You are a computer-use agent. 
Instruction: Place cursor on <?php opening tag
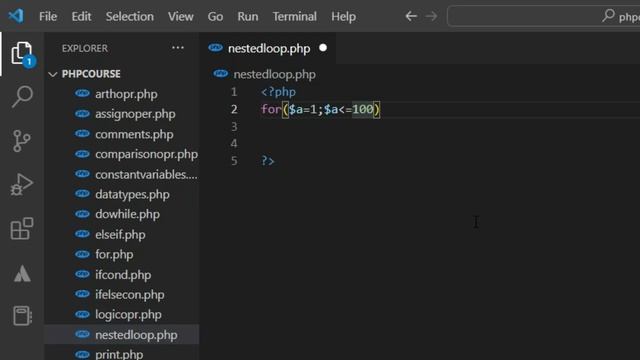pyautogui.click(x=278, y=92)
